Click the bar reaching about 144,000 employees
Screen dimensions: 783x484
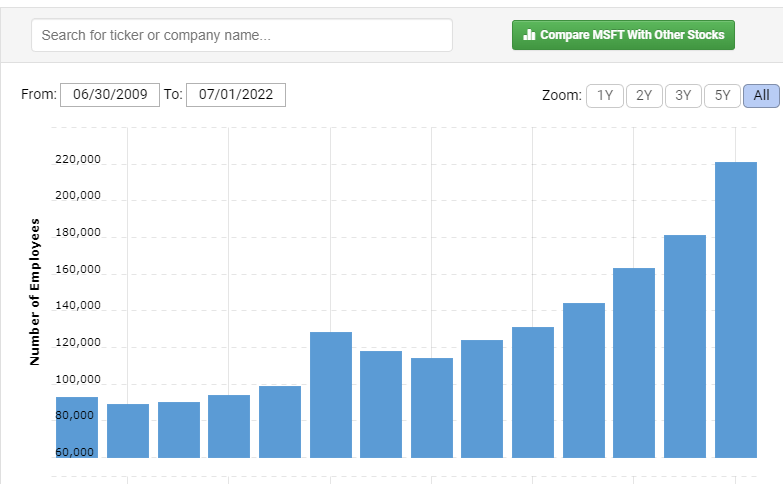point(584,380)
